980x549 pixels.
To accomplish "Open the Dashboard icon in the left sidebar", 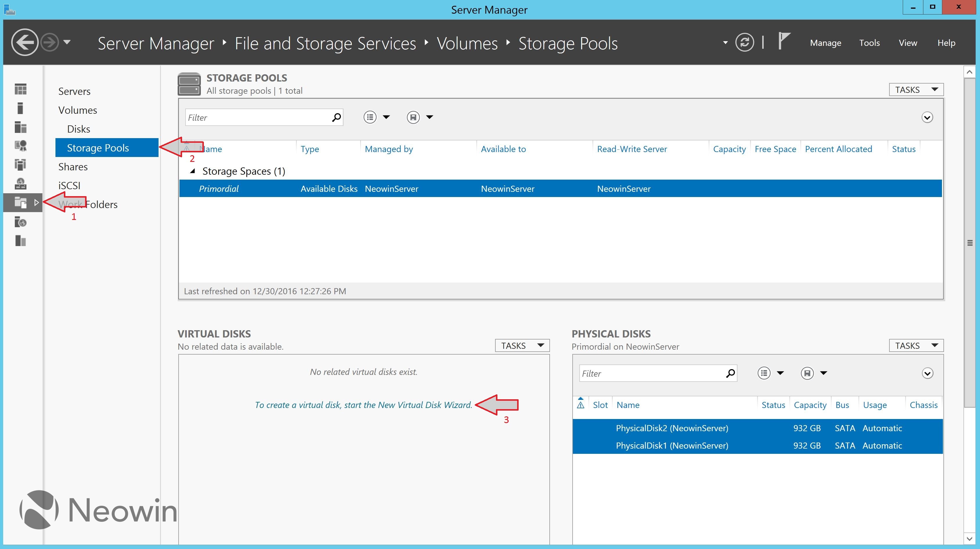I will (21, 89).
